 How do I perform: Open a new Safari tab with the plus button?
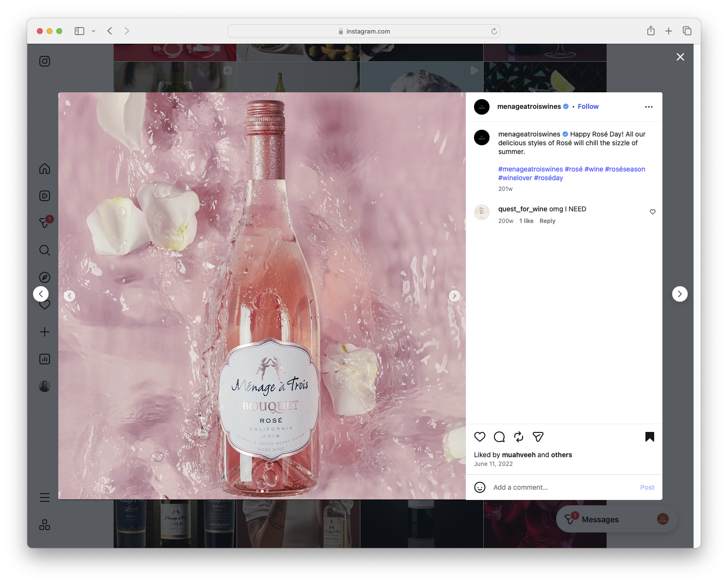pos(669,31)
